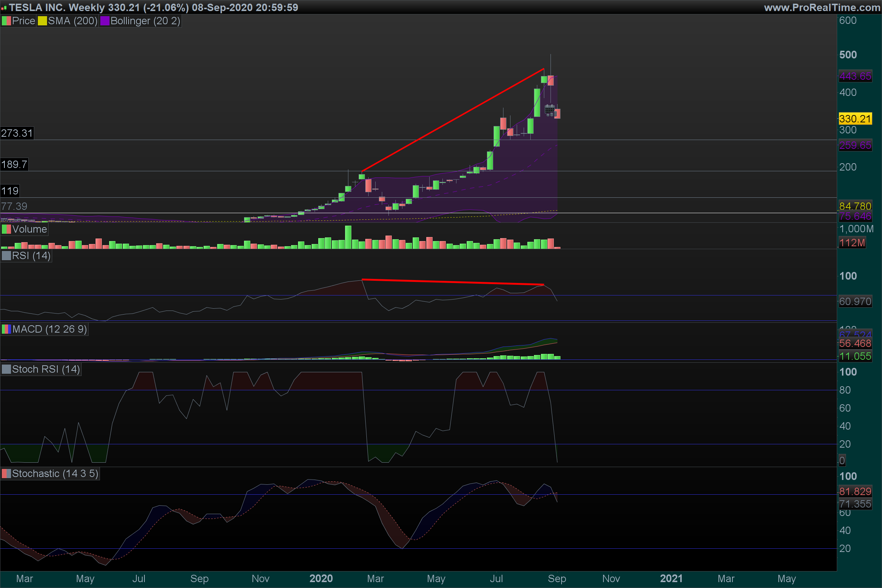
Task: Click the calendar-with-coins event icon on chart
Action: [x=550, y=111]
